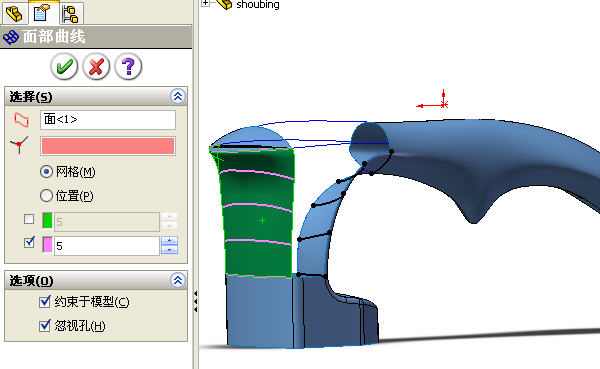
Task: Disable the pink direction 2 curve checkbox
Action: coord(29,242)
